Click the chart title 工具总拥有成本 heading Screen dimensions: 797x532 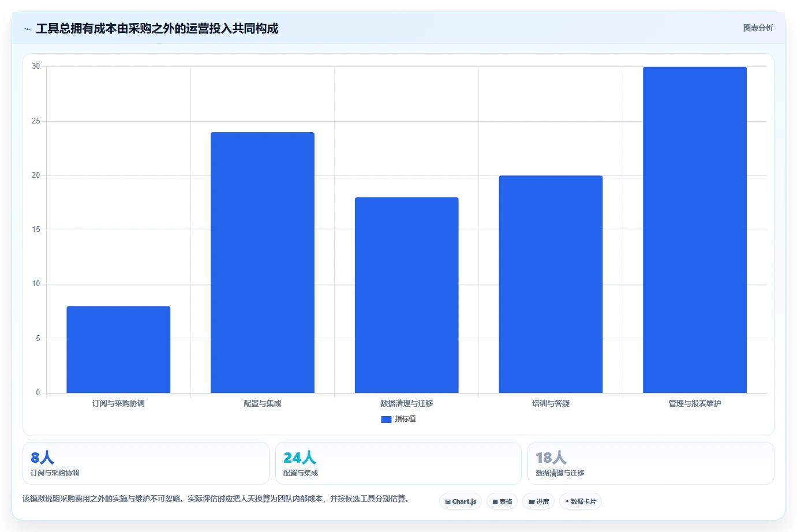(157, 28)
